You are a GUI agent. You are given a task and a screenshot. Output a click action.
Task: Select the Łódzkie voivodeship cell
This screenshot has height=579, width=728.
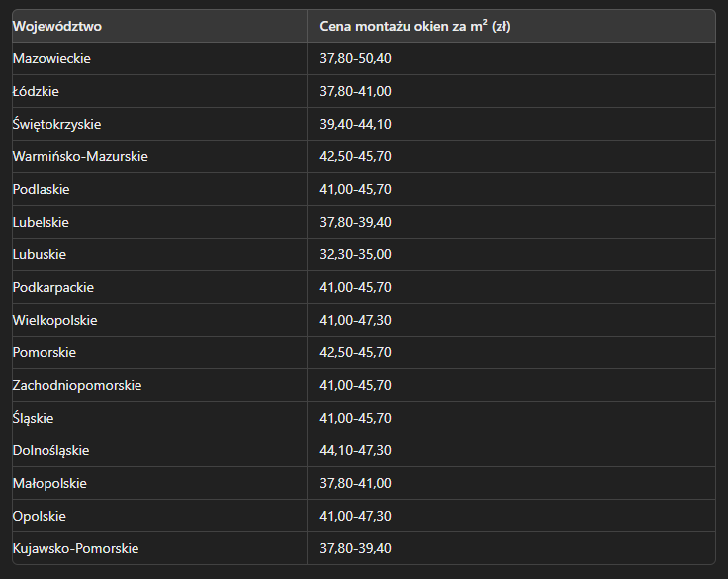point(37,91)
